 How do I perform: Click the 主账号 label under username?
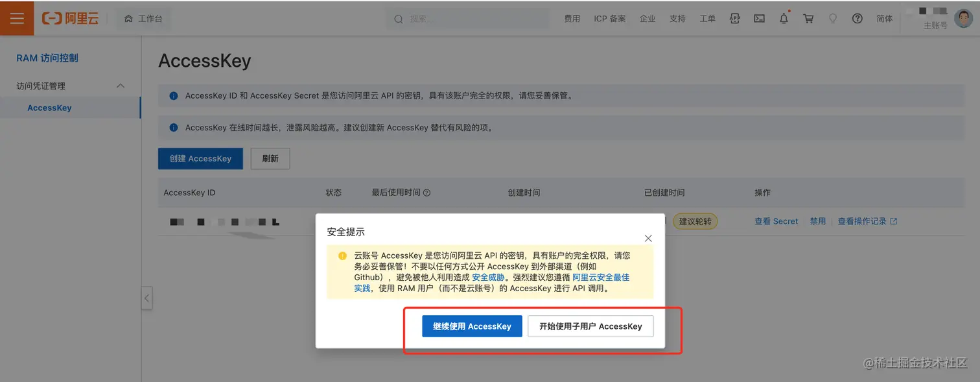[x=935, y=25]
